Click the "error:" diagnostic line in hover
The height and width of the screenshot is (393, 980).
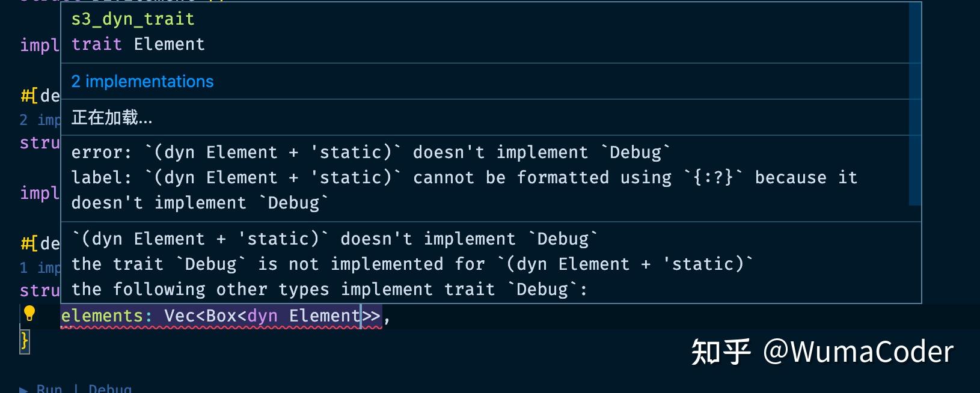pyautogui.click(x=371, y=153)
